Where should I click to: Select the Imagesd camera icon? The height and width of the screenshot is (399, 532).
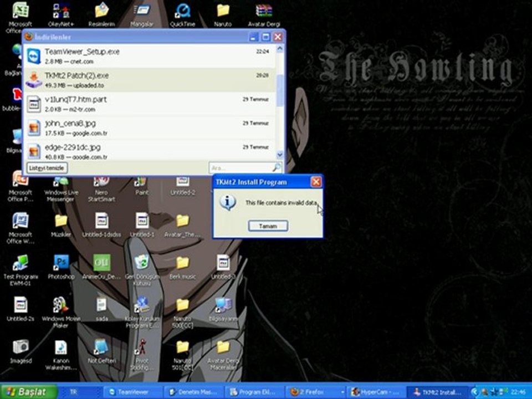click(x=21, y=351)
